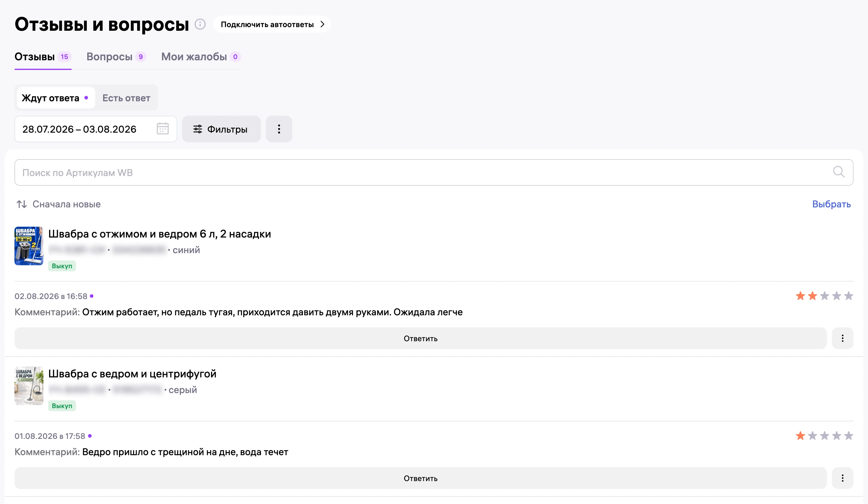Click the search magnifier icon
The image size is (868, 504).
click(x=839, y=172)
